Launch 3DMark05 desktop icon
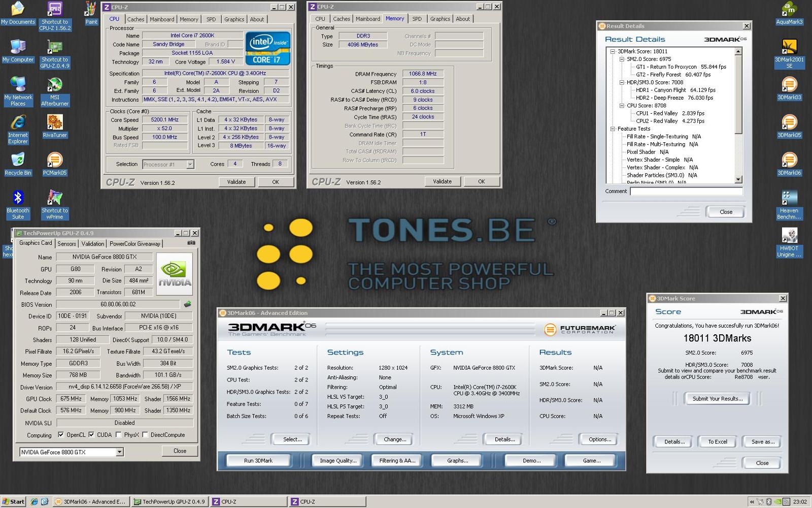Viewport: 812px width, 508px height. pos(789,126)
